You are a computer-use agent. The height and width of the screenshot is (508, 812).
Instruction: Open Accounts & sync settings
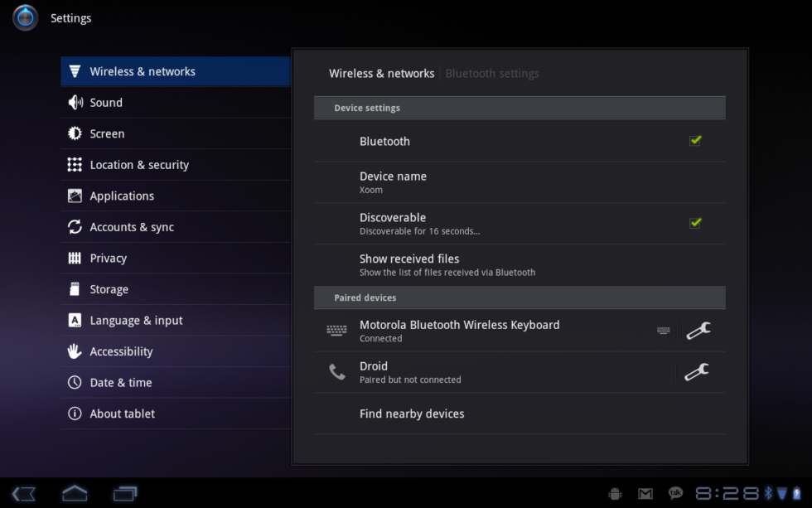(132, 227)
